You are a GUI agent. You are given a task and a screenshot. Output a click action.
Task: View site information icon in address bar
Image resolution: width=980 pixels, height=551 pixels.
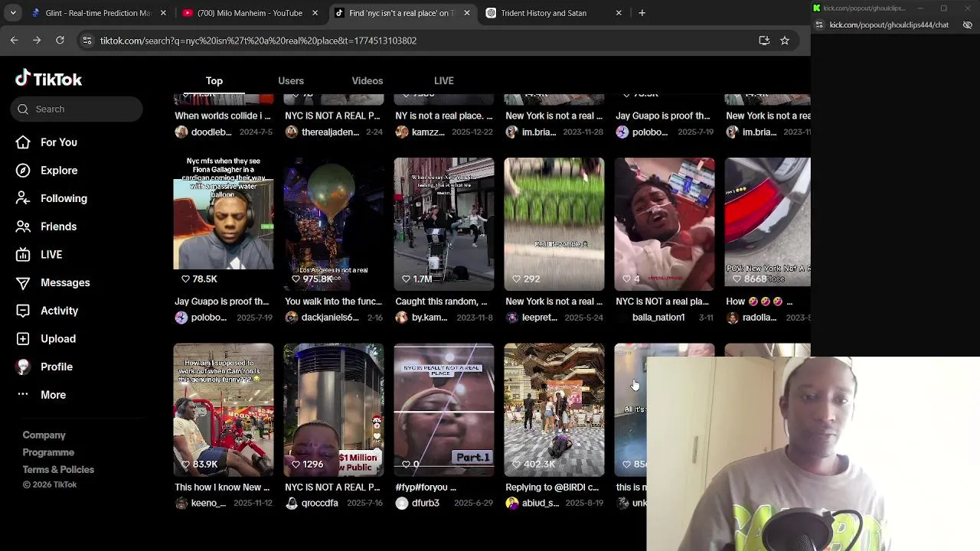coord(87,41)
